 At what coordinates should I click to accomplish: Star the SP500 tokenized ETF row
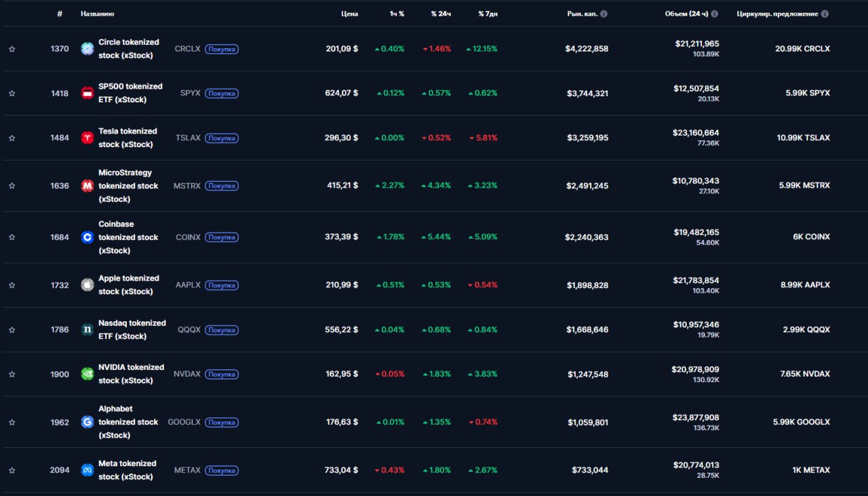coord(12,94)
